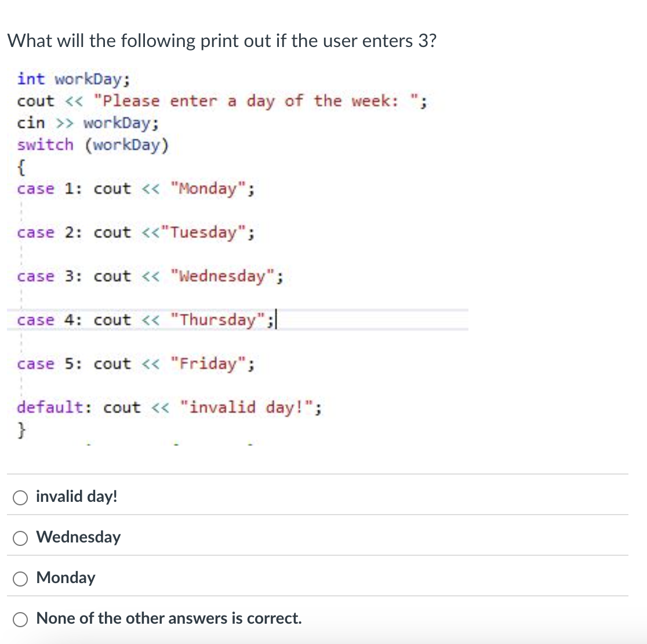Viewport: 647px width, 644px height.
Task: Select 'None of the other answers is correct'
Action: [x=20, y=619]
